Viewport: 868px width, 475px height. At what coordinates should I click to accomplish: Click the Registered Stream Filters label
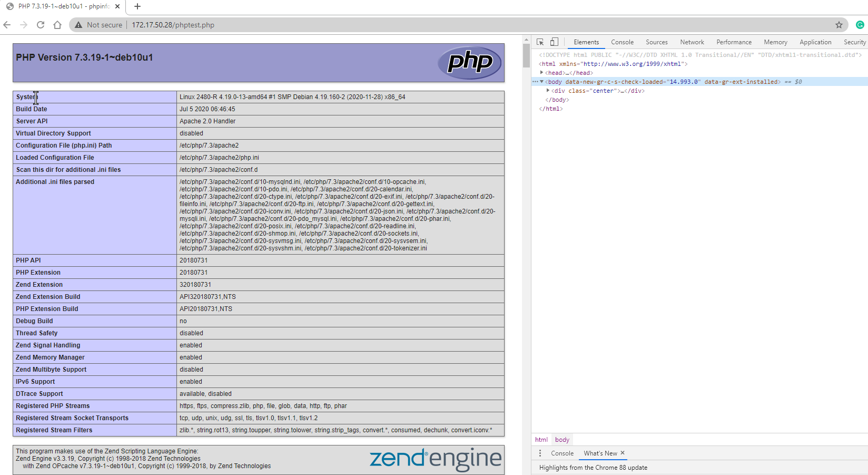(54, 430)
